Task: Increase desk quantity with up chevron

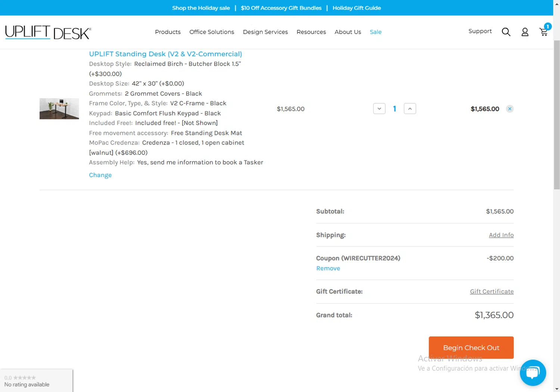Action: pos(410,109)
